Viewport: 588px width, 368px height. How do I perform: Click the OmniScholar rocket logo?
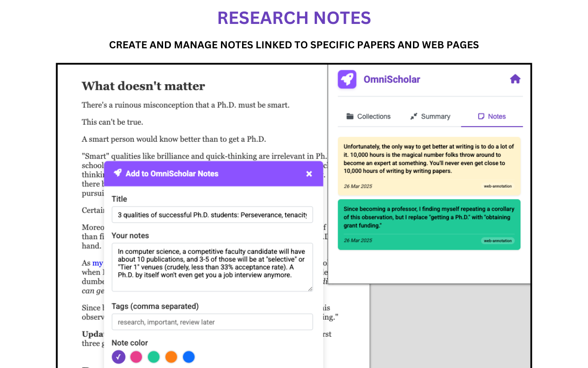[x=347, y=79]
